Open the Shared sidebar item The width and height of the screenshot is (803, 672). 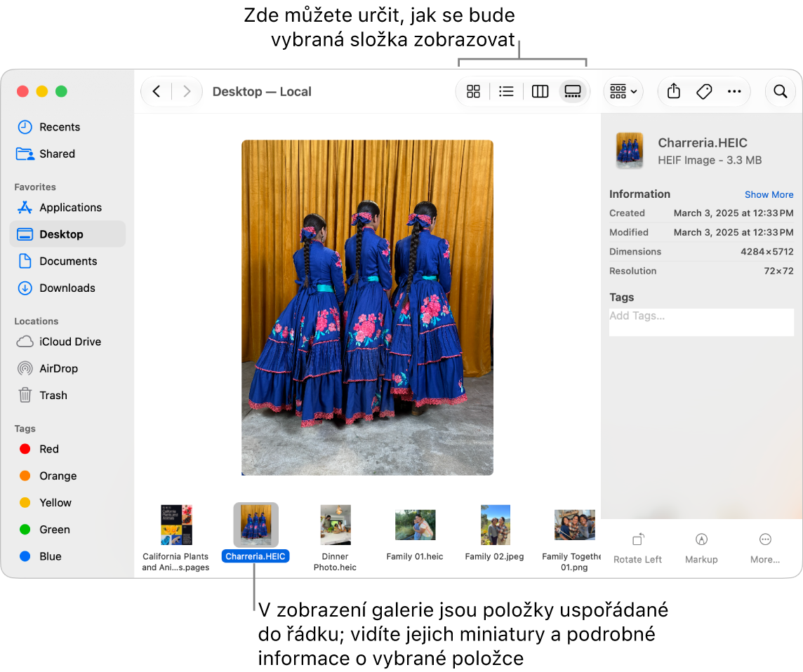coord(67,154)
